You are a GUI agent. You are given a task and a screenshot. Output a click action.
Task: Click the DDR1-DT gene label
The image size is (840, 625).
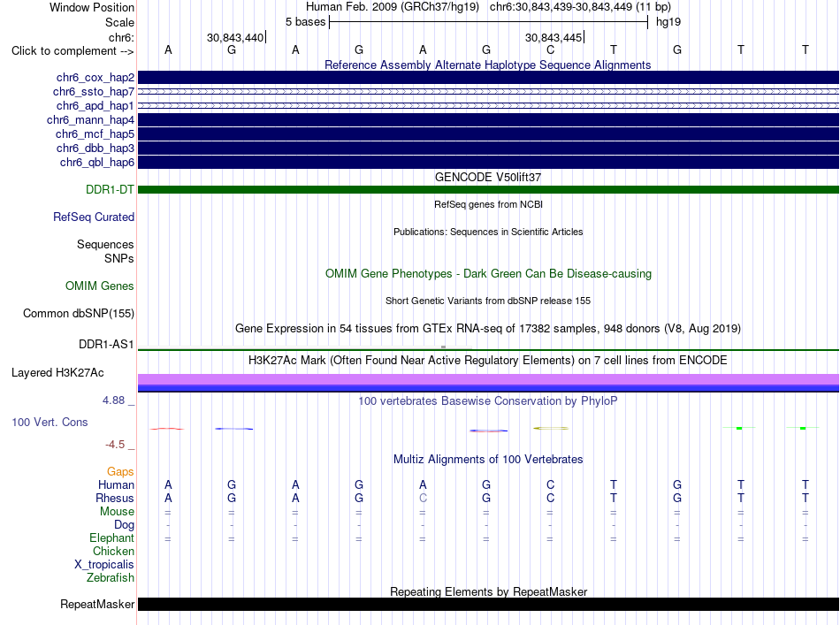pyautogui.click(x=110, y=189)
